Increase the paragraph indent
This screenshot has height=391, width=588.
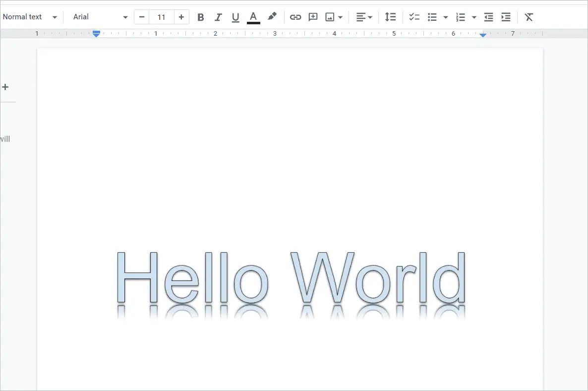pos(505,17)
